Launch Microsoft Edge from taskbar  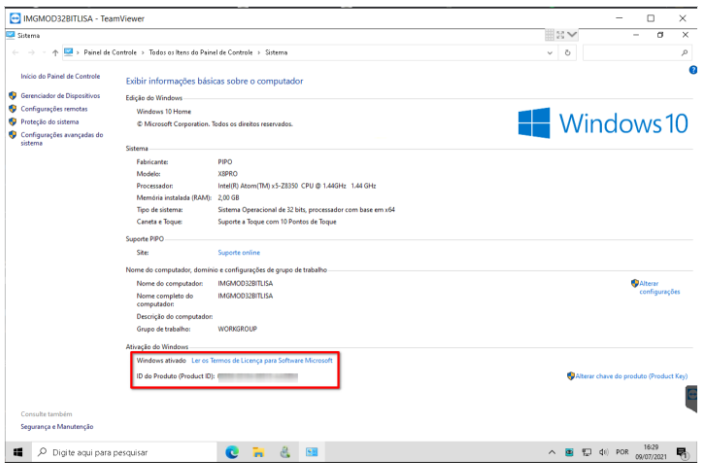[232, 452]
